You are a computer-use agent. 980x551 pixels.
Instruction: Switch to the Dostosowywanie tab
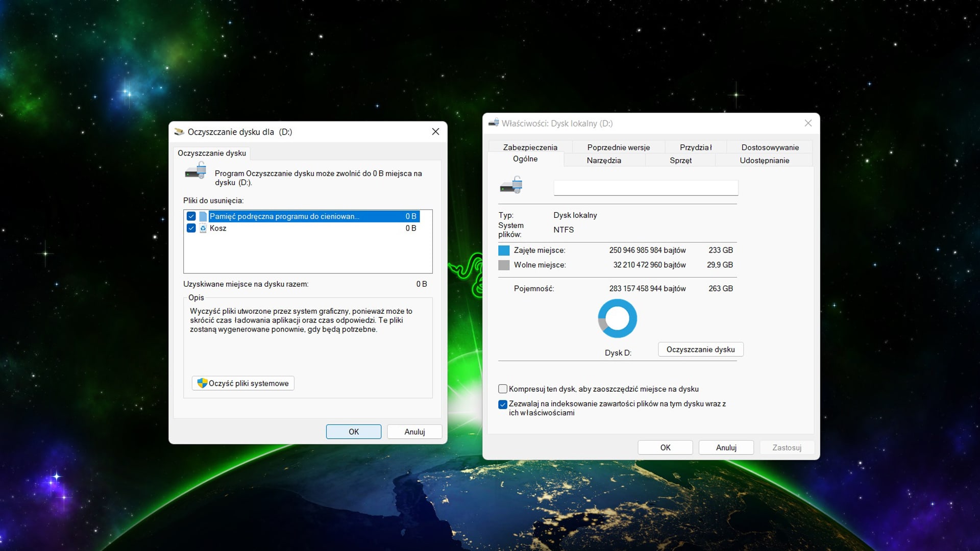[770, 147]
